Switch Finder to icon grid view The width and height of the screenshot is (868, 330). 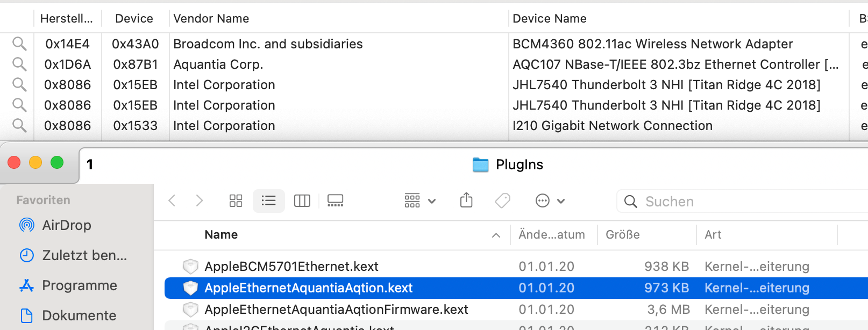(x=236, y=201)
